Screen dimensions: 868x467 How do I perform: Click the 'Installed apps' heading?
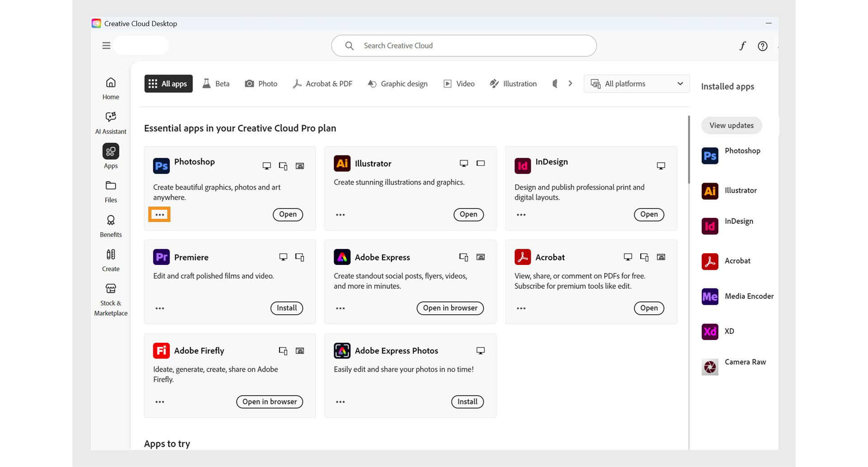point(727,86)
